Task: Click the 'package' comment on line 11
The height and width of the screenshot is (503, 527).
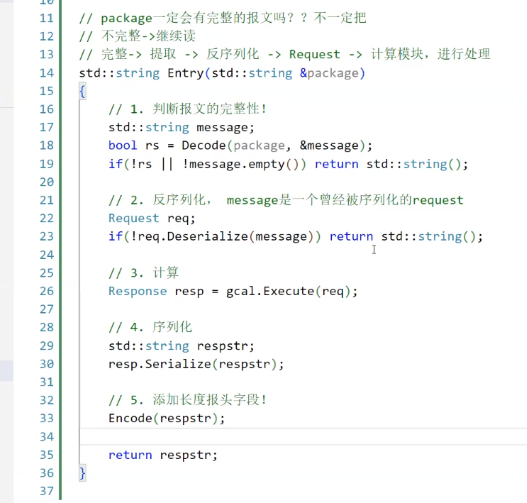Action: point(127,18)
